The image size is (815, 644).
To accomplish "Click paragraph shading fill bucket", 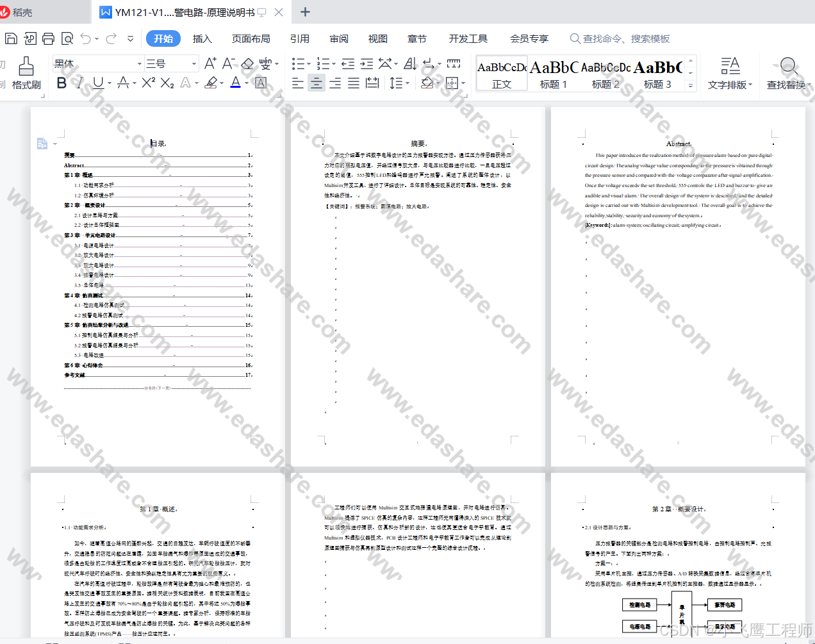I will 427,83.
